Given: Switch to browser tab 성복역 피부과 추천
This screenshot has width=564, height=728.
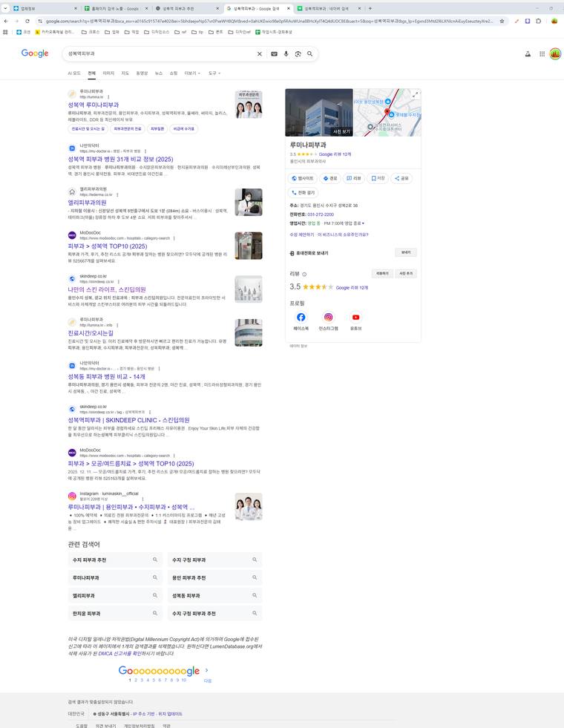Looking at the screenshot, I should tap(186, 8).
